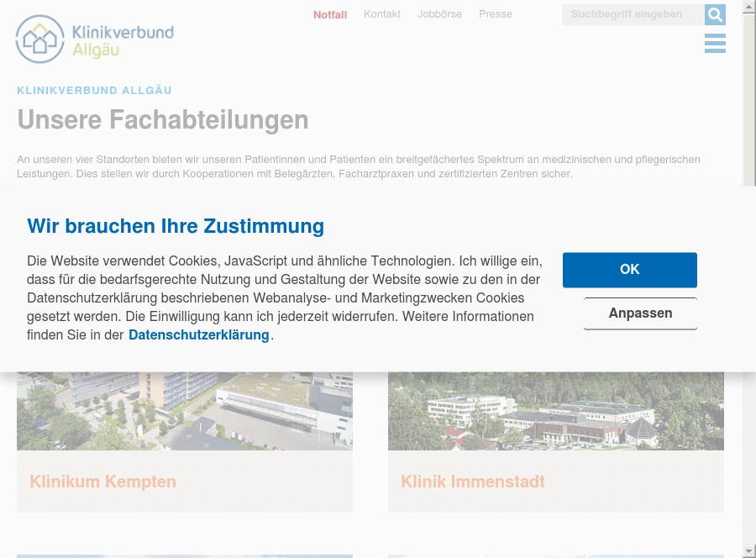This screenshot has height=558, width=756.
Task: Accept cookies with the OK button
Action: [x=629, y=270]
